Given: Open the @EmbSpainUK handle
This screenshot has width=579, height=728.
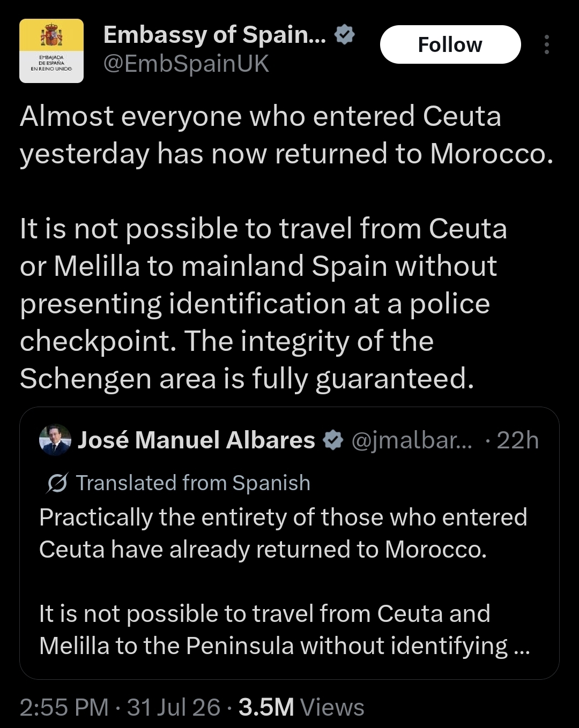Looking at the screenshot, I should click(186, 64).
